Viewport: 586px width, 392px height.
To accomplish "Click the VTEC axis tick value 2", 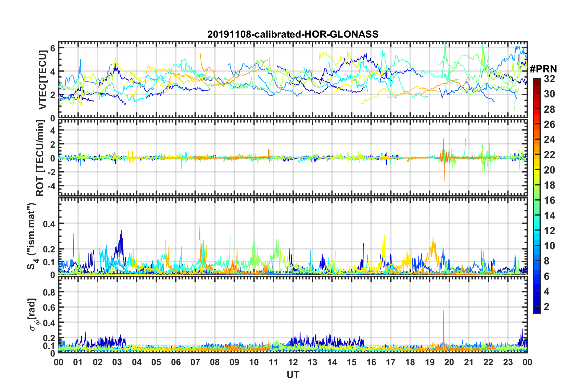I will point(53,95).
